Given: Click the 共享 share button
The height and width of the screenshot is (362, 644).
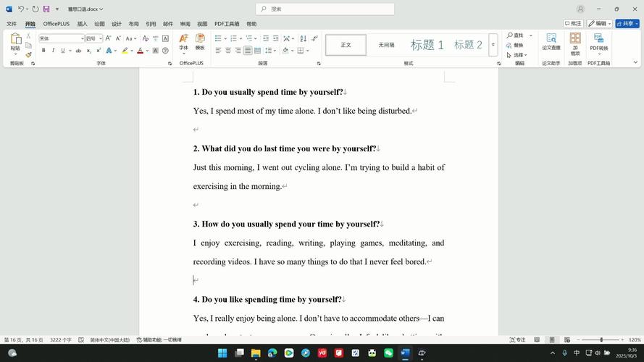Looking at the screenshot, I should tap(627, 24).
